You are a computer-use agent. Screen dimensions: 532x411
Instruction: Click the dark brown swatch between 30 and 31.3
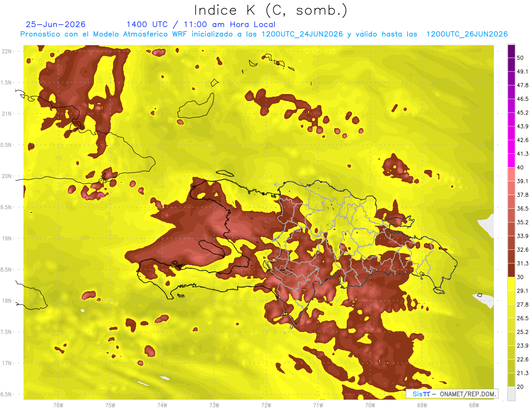coord(511,270)
